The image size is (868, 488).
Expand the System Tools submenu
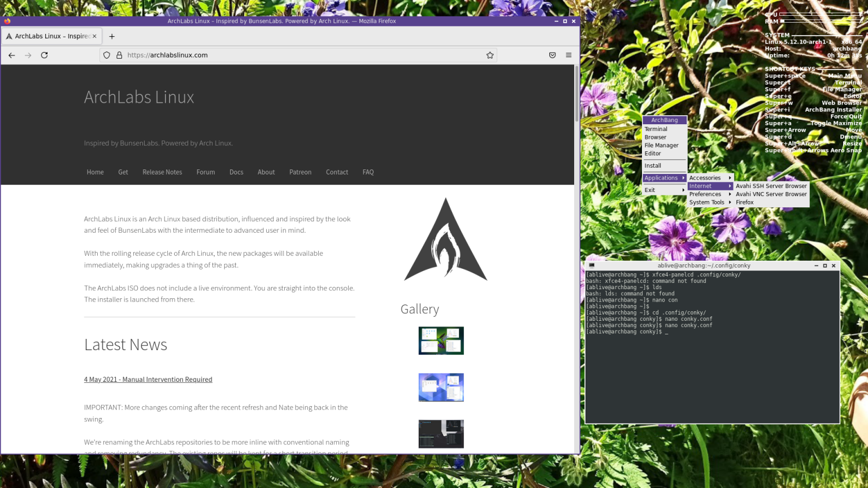coord(707,202)
